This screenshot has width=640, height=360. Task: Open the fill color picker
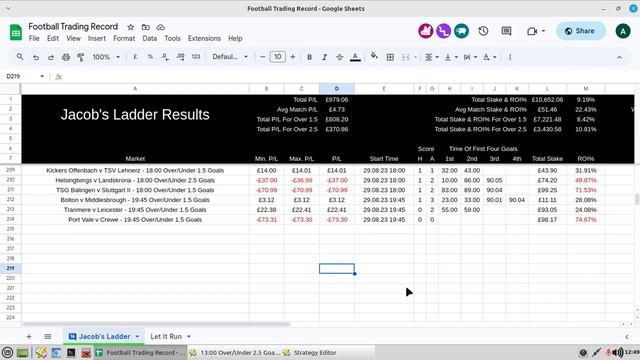(374, 56)
